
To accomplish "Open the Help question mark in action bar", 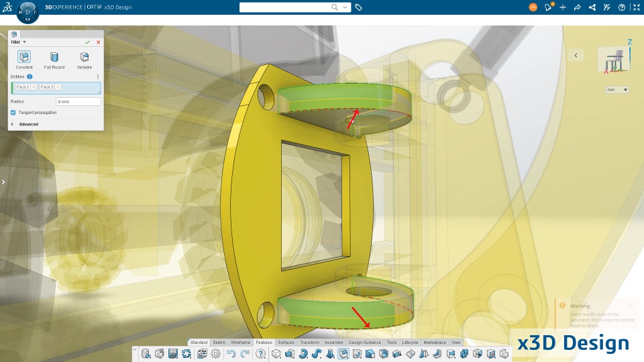I will (260, 354).
